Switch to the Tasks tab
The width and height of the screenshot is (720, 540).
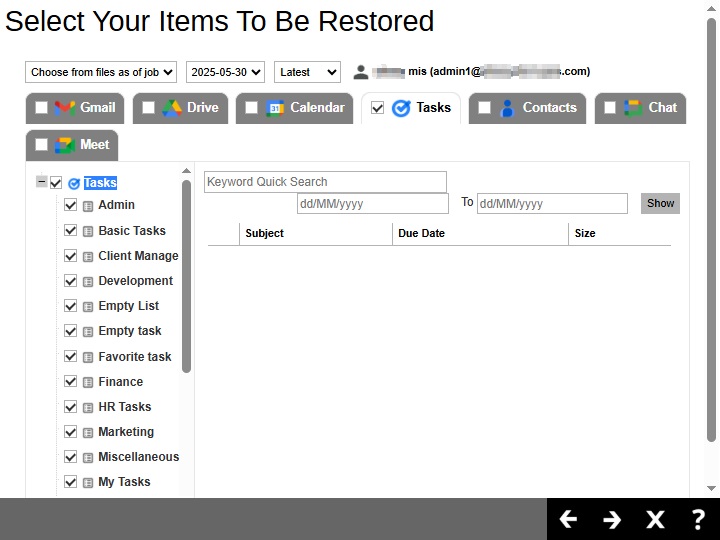pos(432,108)
